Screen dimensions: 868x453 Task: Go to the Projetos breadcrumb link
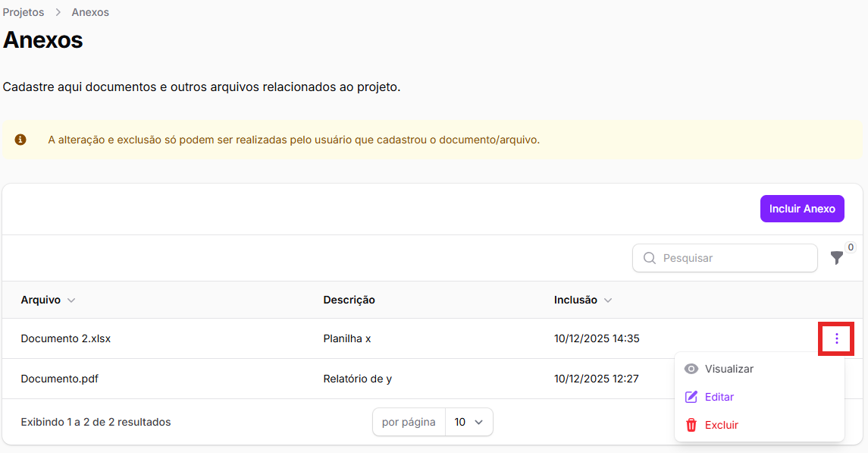pos(24,13)
